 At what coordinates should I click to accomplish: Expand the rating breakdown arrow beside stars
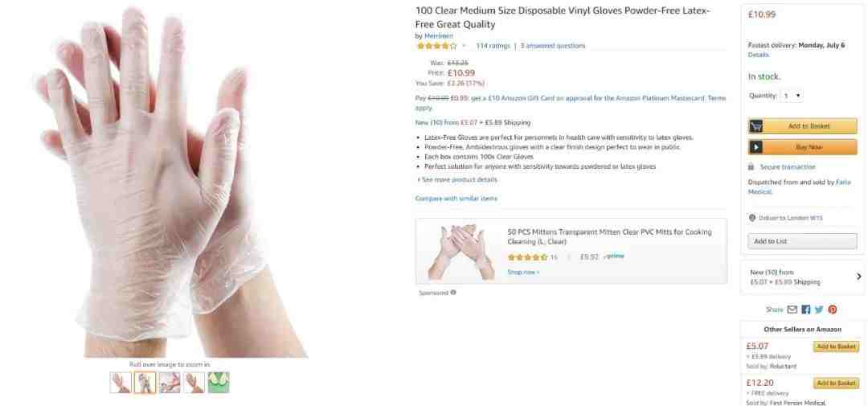(464, 46)
